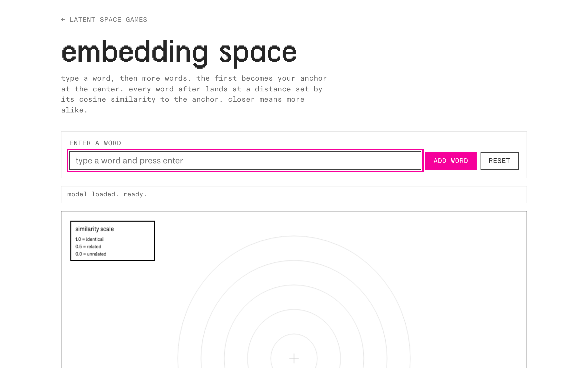Click the 'ENTER A WORD' label
The image size is (588, 368).
[x=95, y=143]
